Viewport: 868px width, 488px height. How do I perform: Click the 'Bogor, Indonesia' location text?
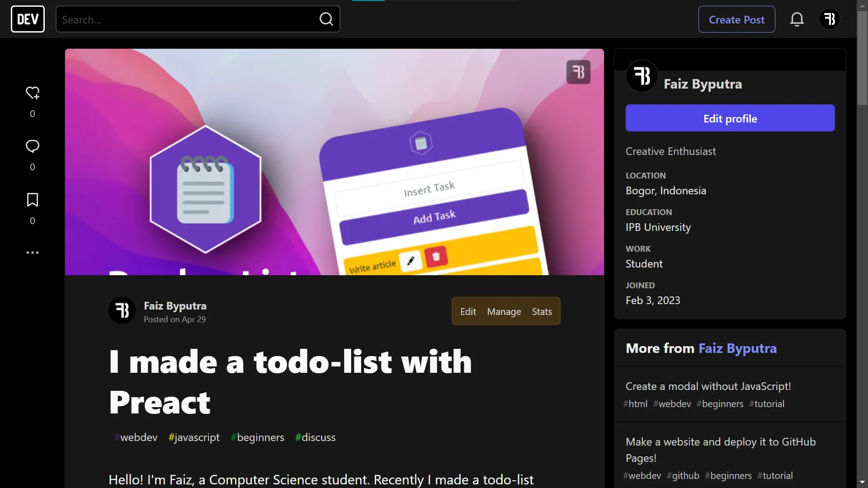pyautogui.click(x=665, y=191)
